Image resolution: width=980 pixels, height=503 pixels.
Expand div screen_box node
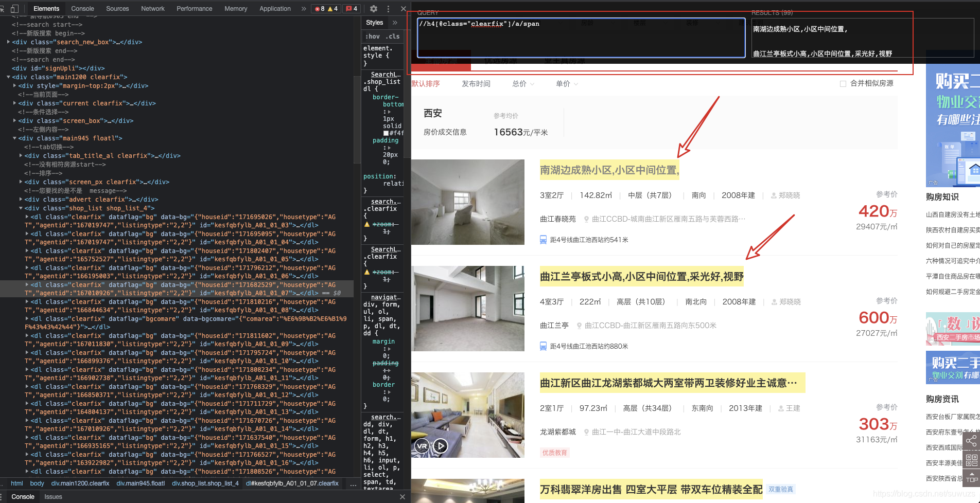(14, 121)
